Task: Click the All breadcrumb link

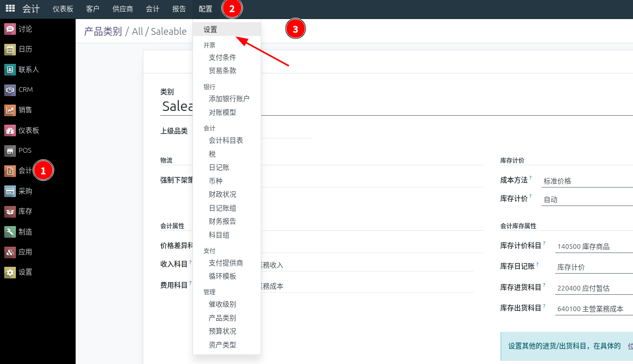Action: [137, 32]
